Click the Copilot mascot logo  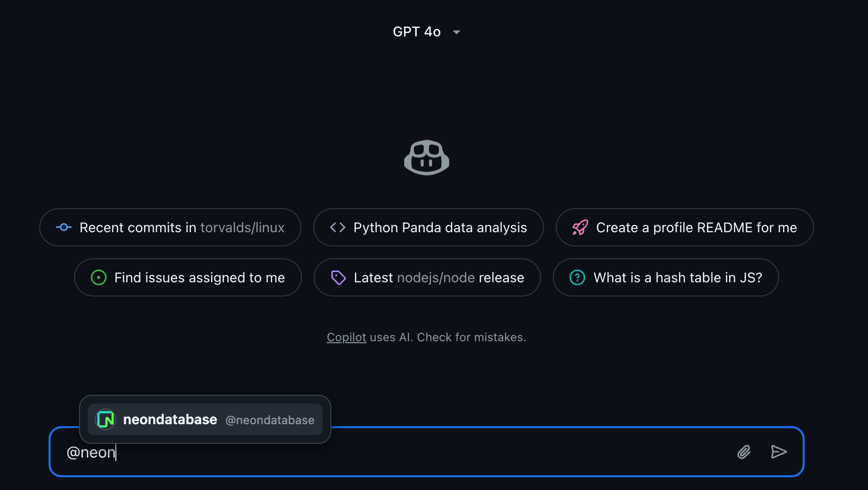tap(426, 158)
